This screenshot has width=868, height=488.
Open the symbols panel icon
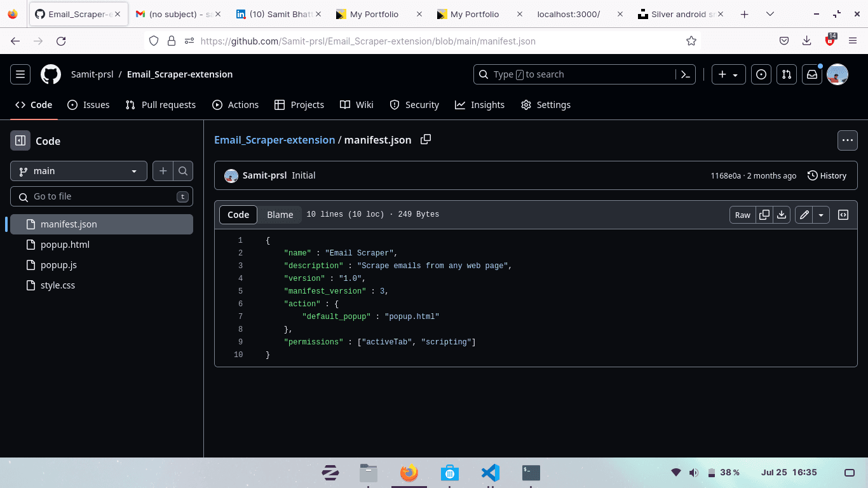[843, 215]
